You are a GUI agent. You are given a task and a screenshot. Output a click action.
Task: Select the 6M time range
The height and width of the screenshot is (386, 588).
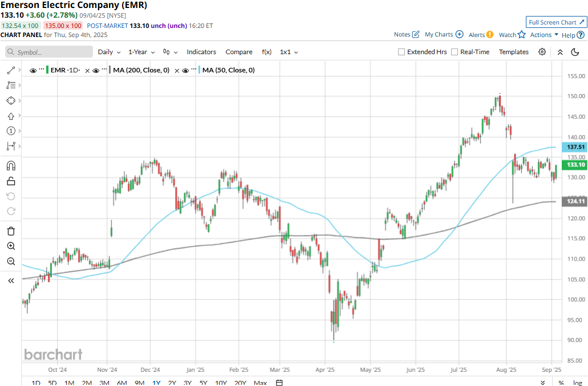pyautogui.click(x=122, y=383)
